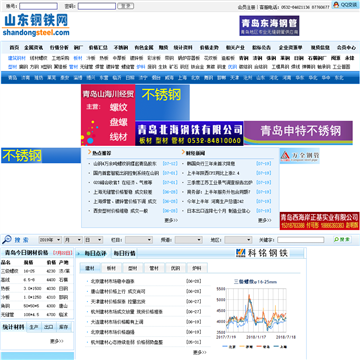Open article 唐山建材价格上行 成交尚可

118,291
